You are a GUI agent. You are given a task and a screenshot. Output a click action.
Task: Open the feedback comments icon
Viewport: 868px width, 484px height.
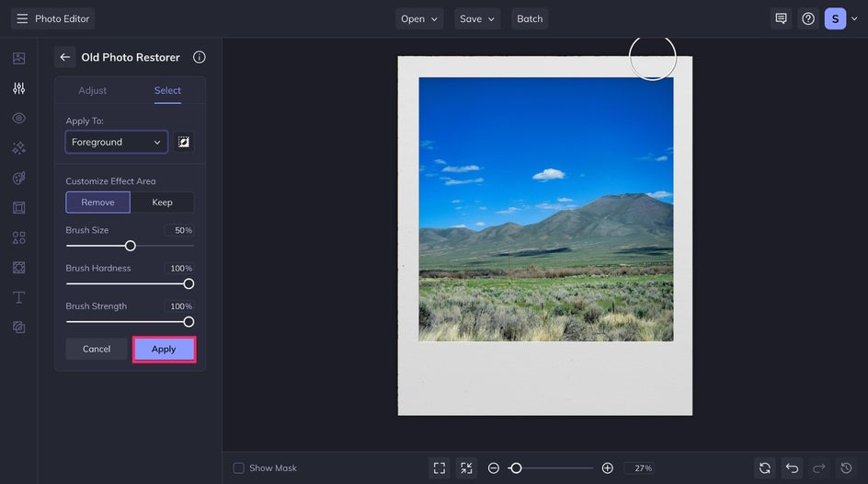coord(781,18)
